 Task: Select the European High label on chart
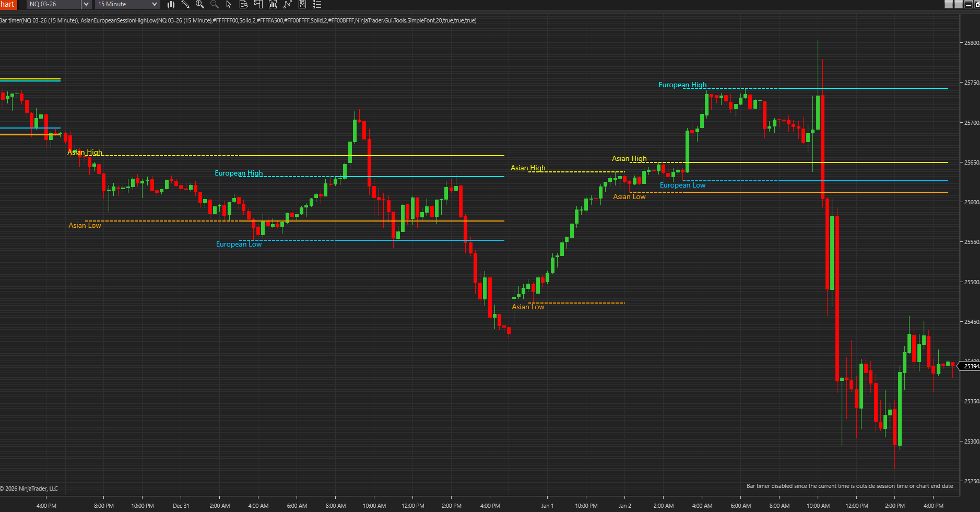[x=682, y=84]
